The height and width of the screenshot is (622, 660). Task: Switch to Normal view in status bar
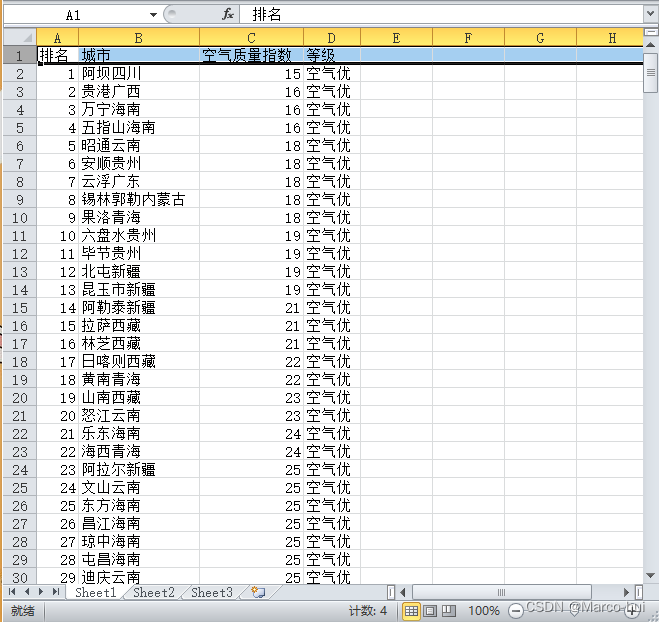[411, 611]
